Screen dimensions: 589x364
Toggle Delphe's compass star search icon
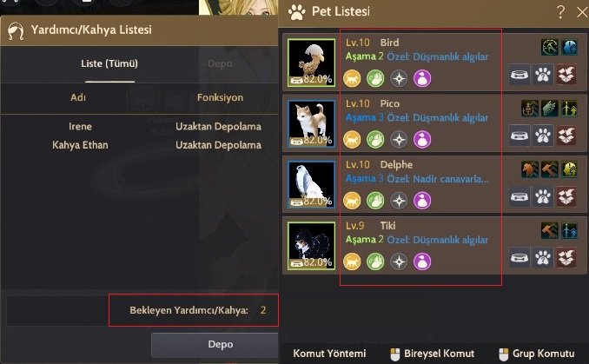(399, 200)
